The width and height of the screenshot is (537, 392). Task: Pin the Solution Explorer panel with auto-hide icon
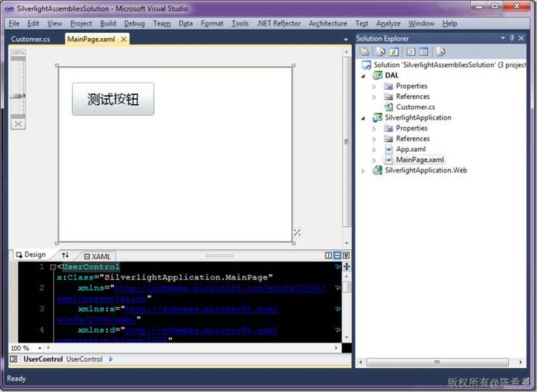(x=512, y=38)
